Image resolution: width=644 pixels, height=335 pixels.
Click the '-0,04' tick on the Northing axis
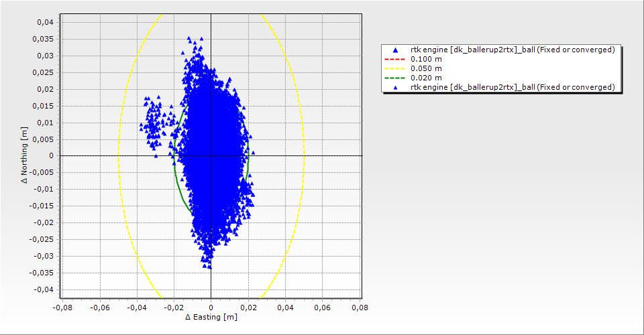point(43,289)
